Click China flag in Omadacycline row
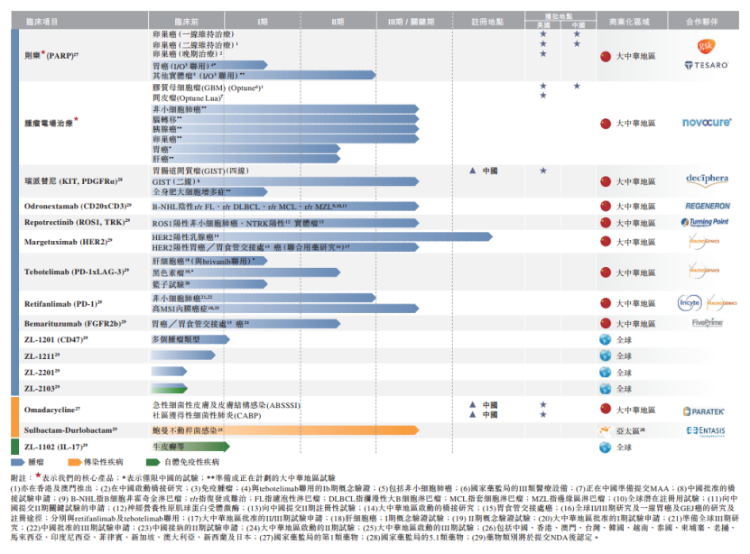The height and width of the screenshot is (554, 750). tap(606, 409)
